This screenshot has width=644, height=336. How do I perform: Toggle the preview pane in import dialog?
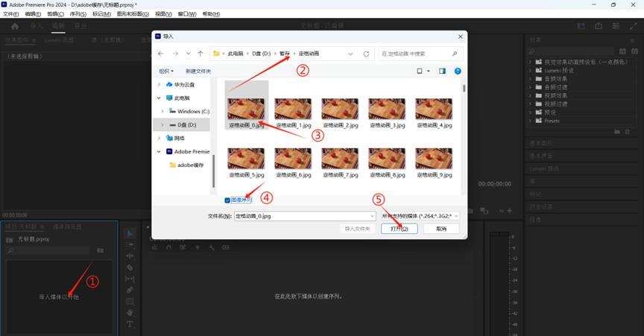[442, 71]
